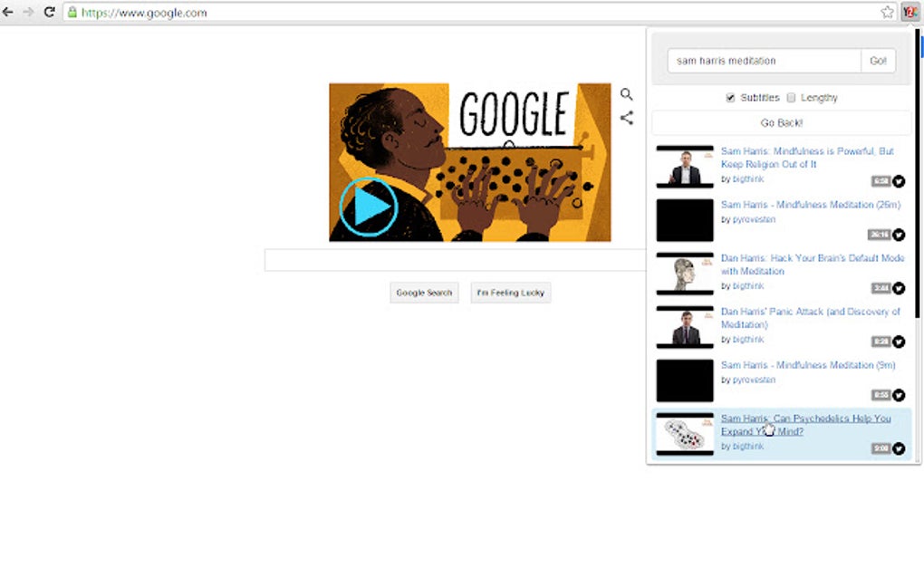924x578 pixels.
Task: Click the Google Search button
Action: pos(424,293)
